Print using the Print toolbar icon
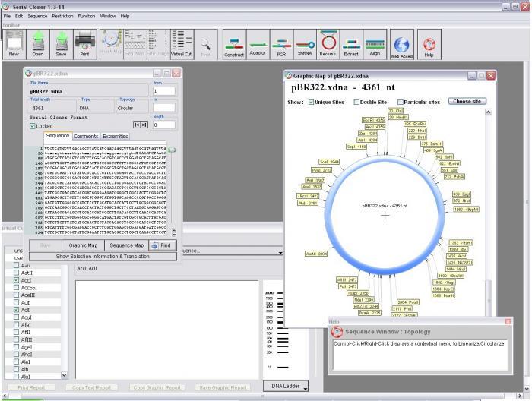 click(x=85, y=44)
